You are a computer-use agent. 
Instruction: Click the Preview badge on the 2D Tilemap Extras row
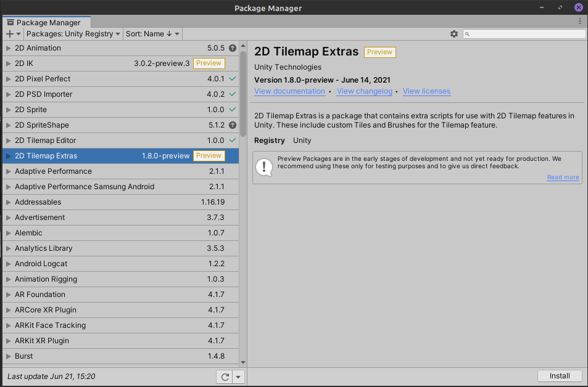pos(209,155)
